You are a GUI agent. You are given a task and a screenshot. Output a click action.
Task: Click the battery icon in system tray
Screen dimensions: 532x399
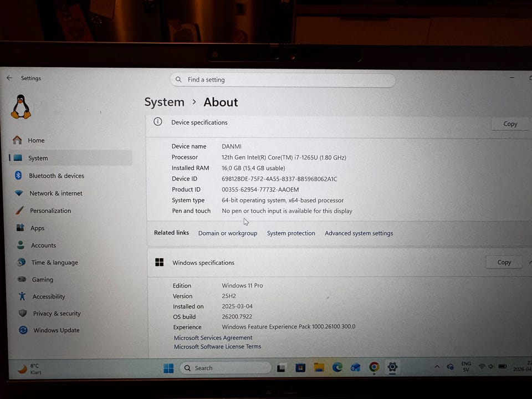click(x=503, y=366)
